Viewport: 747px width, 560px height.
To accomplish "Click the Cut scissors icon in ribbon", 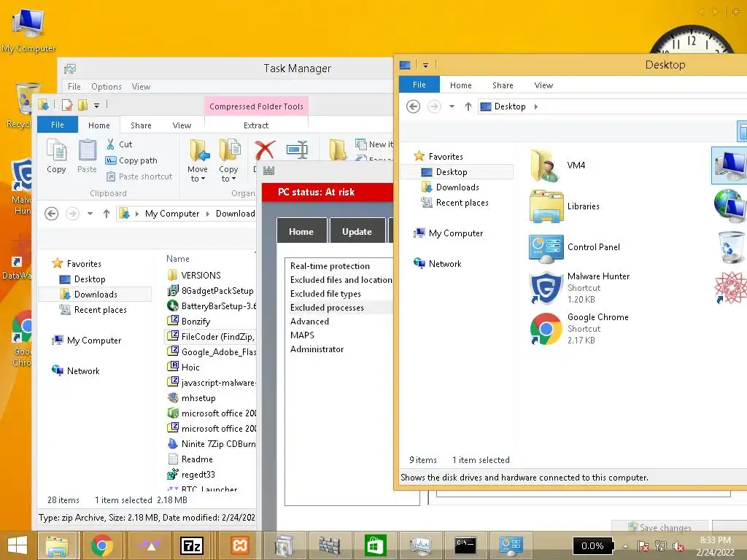I will (111, 144).
